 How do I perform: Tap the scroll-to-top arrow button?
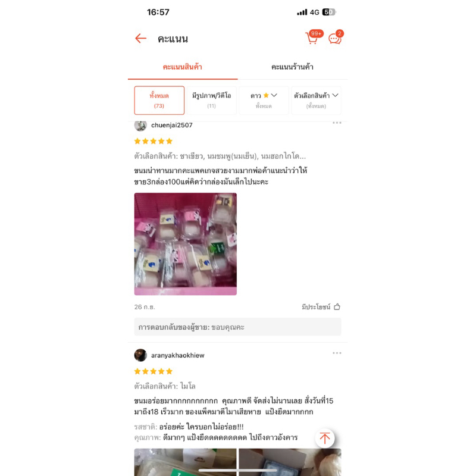325,438
